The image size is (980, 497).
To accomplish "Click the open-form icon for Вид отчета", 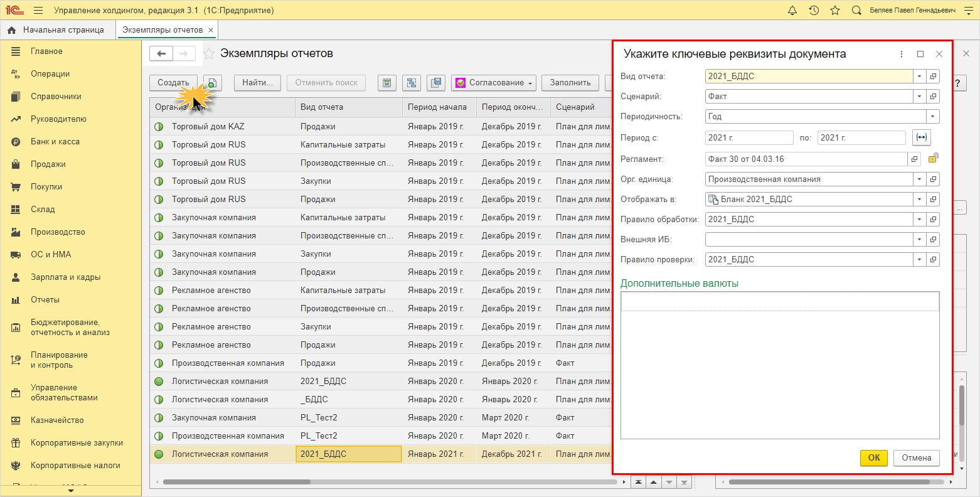I will [x=934, y=77].
